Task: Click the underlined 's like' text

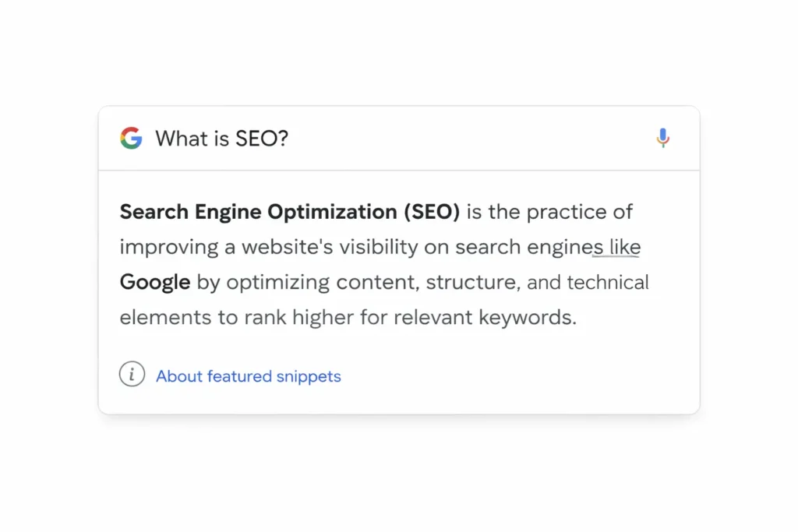Action: click(x=616, y=247)
